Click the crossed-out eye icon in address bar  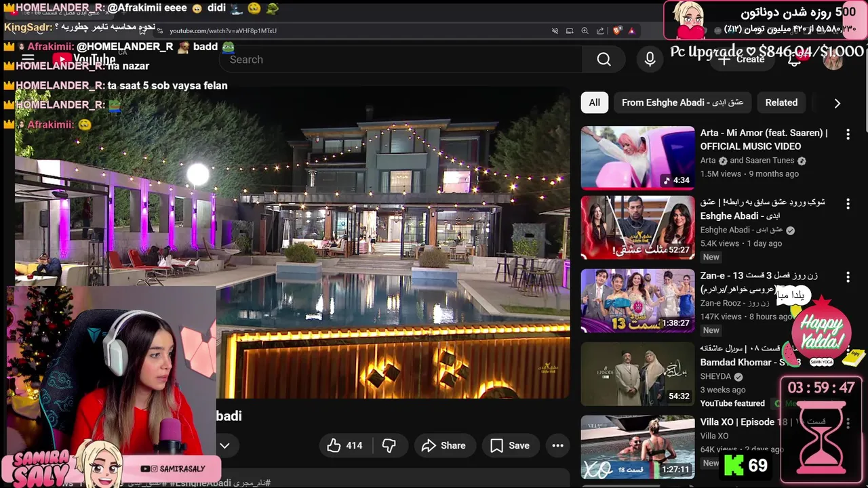coord(555,30)
